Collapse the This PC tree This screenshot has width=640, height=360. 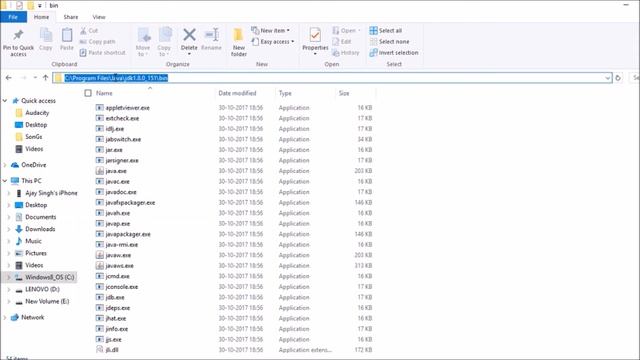click(x=5, y=180)
